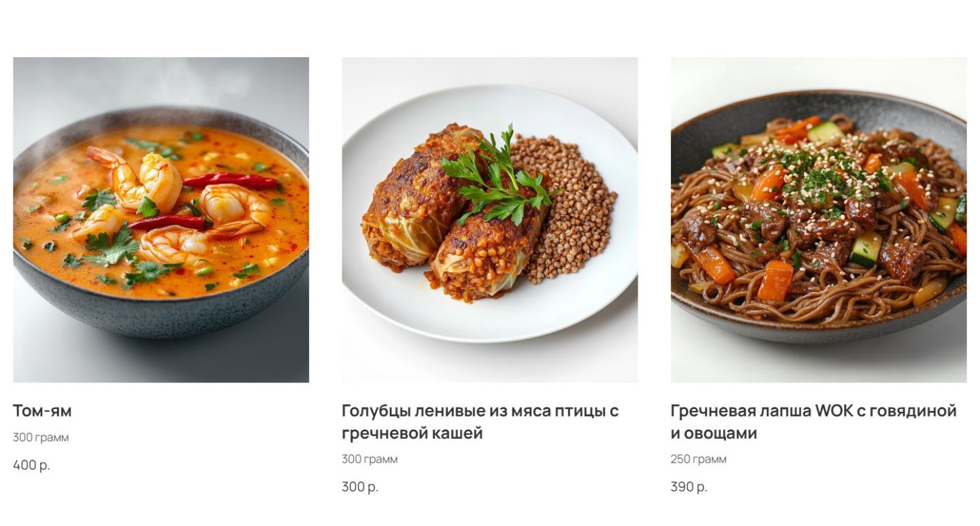Click the Том-ям dish title

tap(42, 410)
